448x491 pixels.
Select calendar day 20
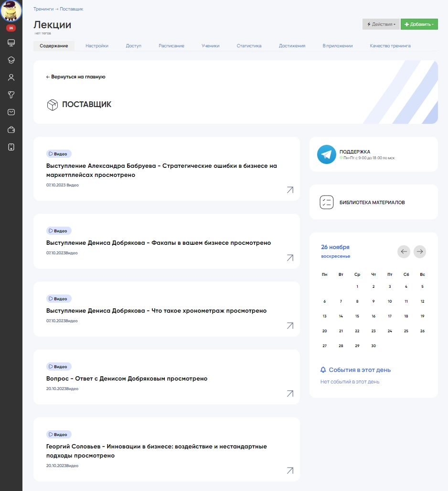[x=324, y=331]
